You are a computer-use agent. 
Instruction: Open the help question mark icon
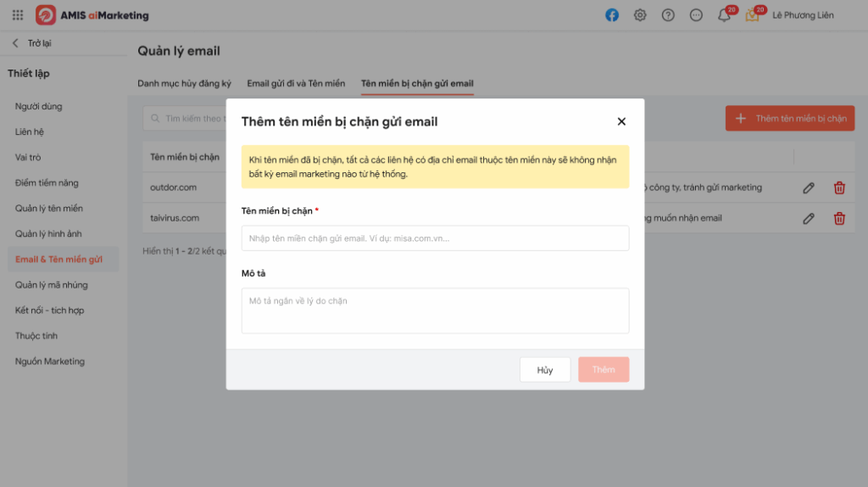pyautogui.click(x=668, y=15)
